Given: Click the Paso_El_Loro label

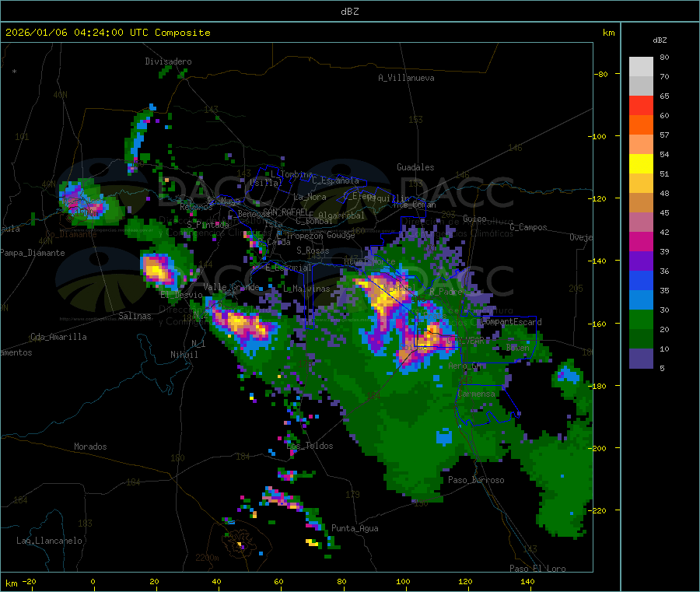Looking at the screenshot, I should pyautogui.click(x=537, y=569).
